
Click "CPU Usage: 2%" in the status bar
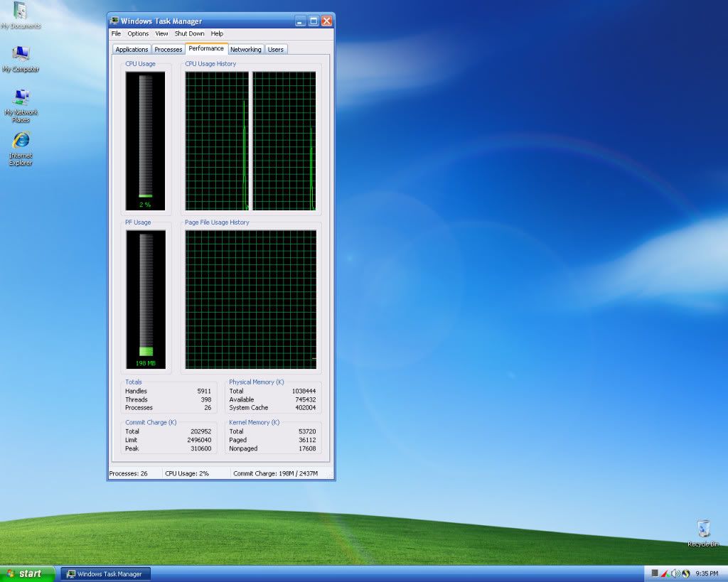click(187, 474)
